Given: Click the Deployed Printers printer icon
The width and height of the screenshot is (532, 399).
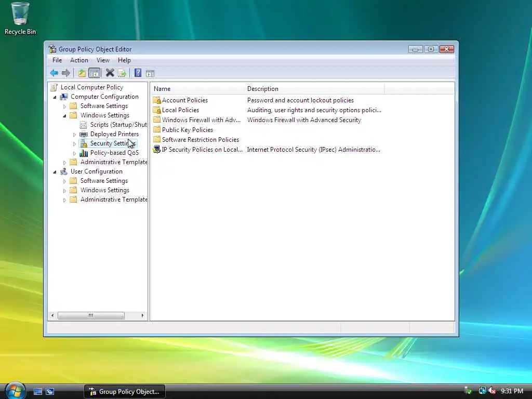Looking at the screenshot, I should (x=84, y=134).
